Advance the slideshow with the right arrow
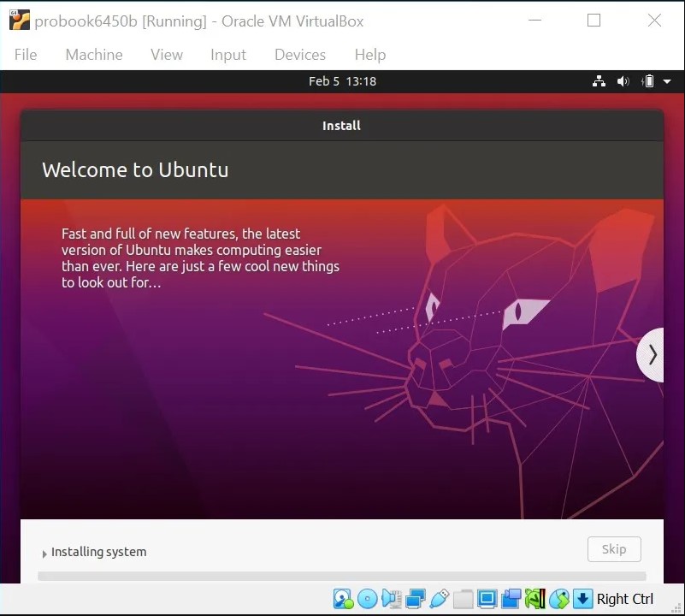685x616 pixels. 652,354
